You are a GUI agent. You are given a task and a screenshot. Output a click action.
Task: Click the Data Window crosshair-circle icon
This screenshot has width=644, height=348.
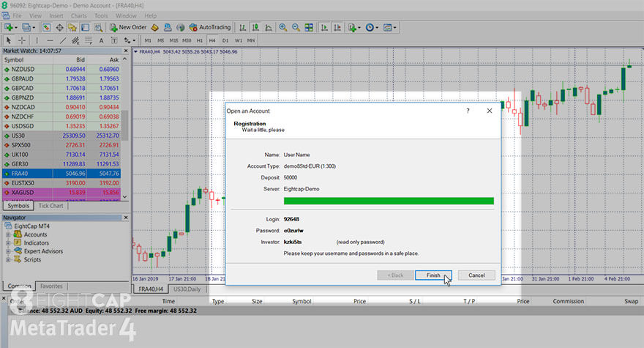59,28
